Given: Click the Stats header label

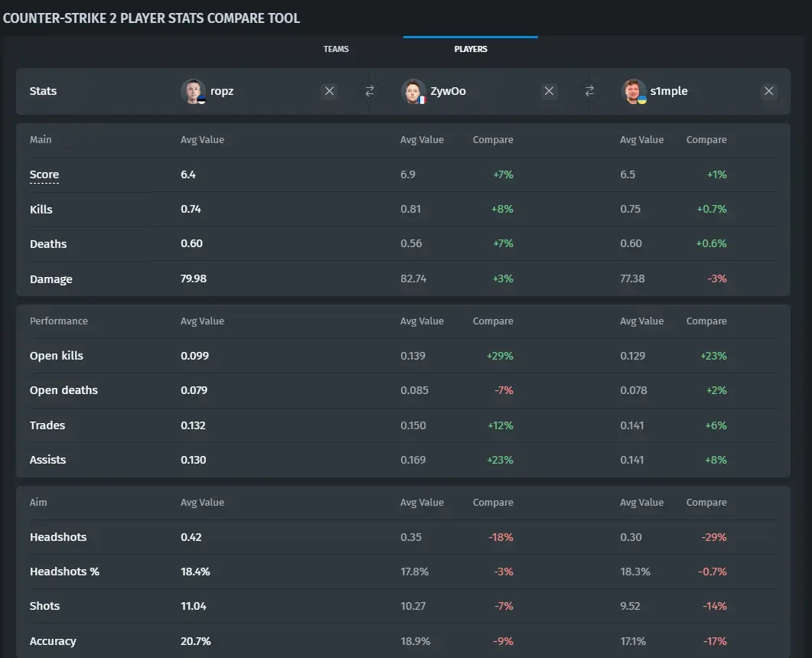Looking at the screenshot, I should pos(43,91).
